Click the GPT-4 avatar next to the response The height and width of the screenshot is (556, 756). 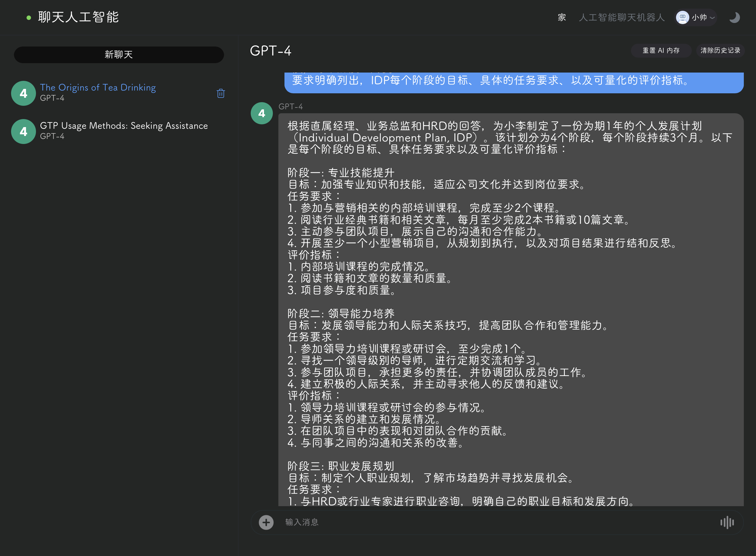tap(262, 113)
